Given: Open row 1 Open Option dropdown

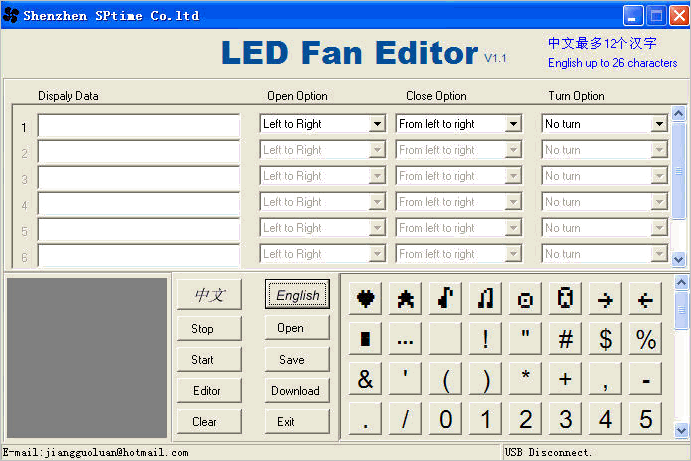Looking at the screenshot, I should (x=377, y=124).
